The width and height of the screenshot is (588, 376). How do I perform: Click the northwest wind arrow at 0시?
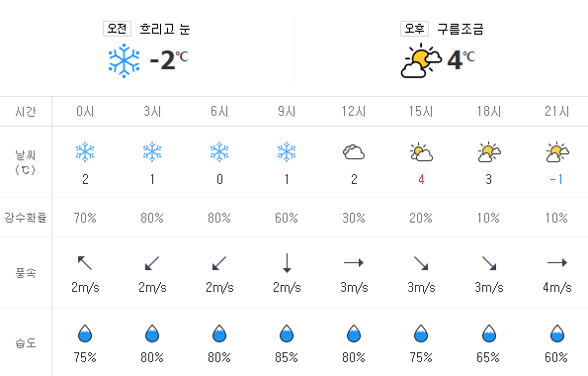(x=85, y=263)
